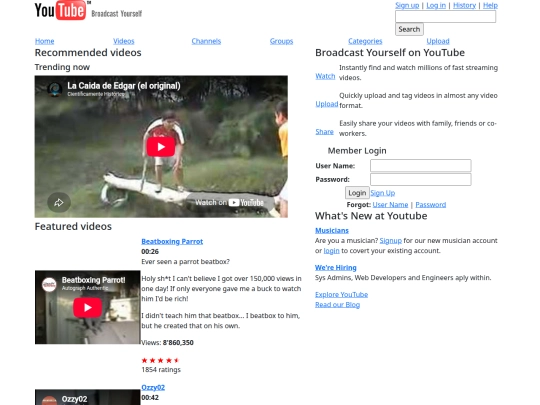The image size is (540, 405).
Task: Open the Ozzy02 video thumbnail
Action: coord(87,397)
